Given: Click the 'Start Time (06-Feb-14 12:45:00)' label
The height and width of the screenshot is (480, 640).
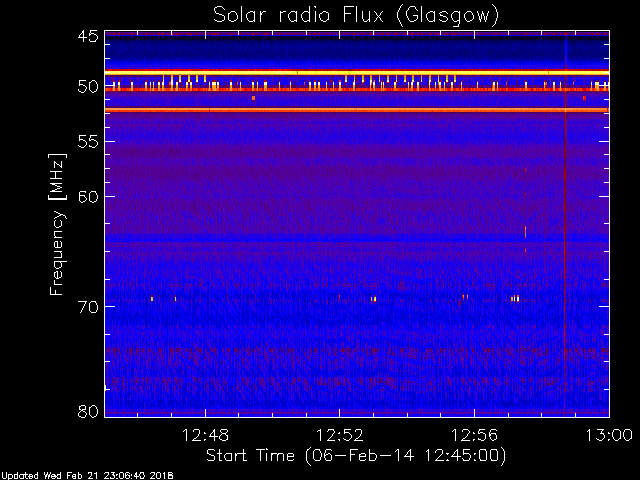Looking at the screenshot, I should (x=356, y=455).
